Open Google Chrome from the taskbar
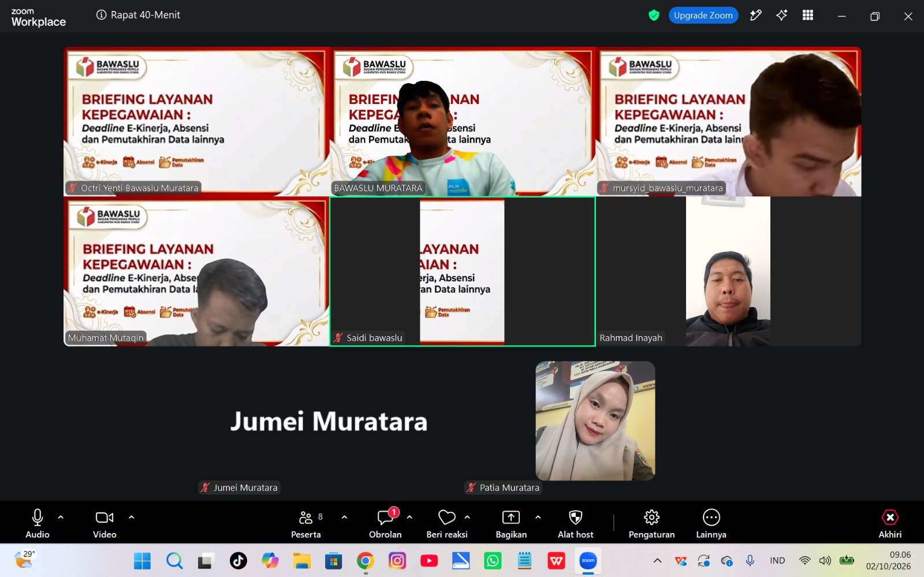The width and height of the screenshot is (924, 577). click(x=366, y=561)
